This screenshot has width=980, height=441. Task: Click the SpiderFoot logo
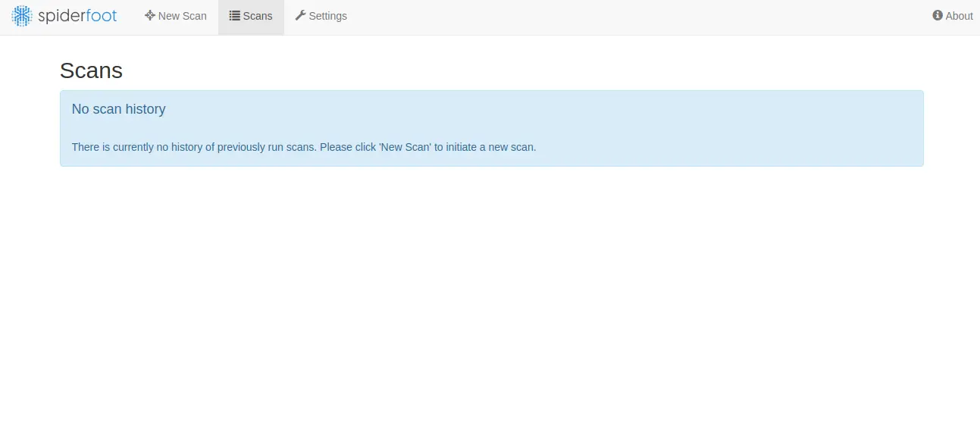pos(64,16)
